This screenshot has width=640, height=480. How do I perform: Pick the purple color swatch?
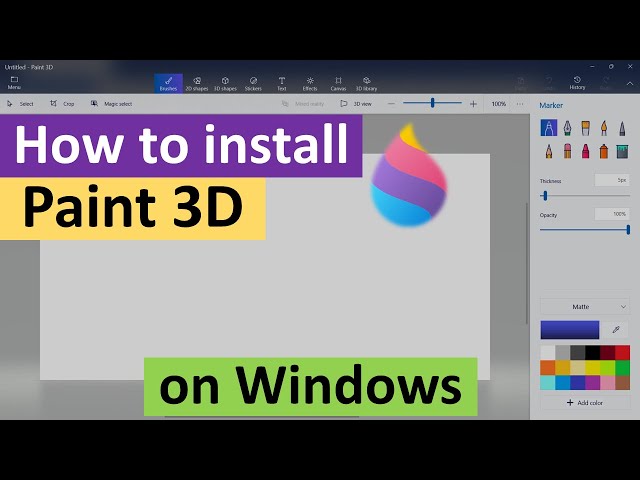593,382
